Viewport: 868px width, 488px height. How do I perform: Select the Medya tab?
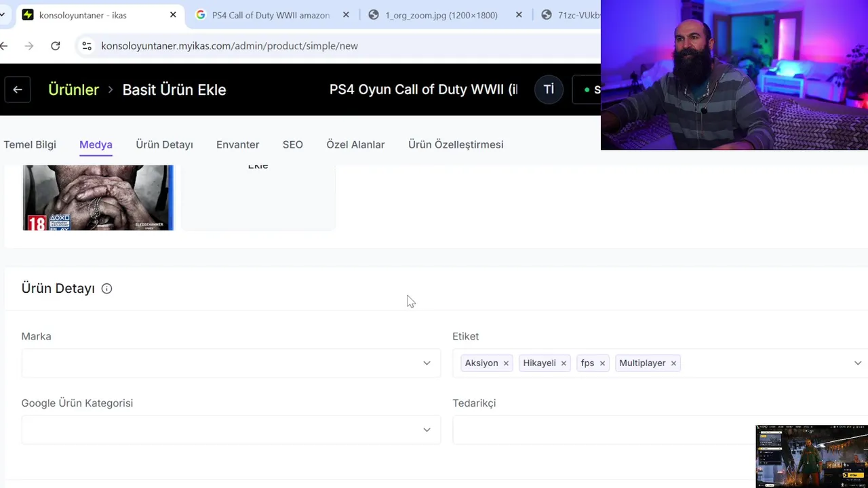(x=96, y=144)
